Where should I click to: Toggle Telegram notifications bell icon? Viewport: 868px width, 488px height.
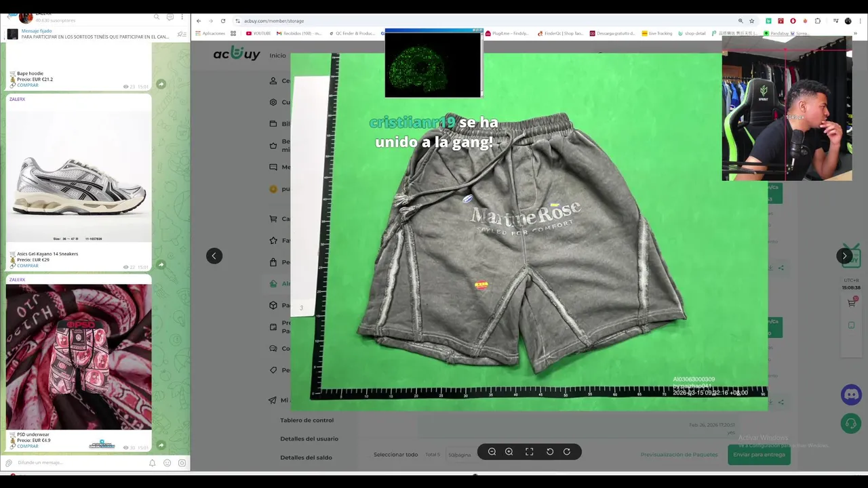coord(153,463)
